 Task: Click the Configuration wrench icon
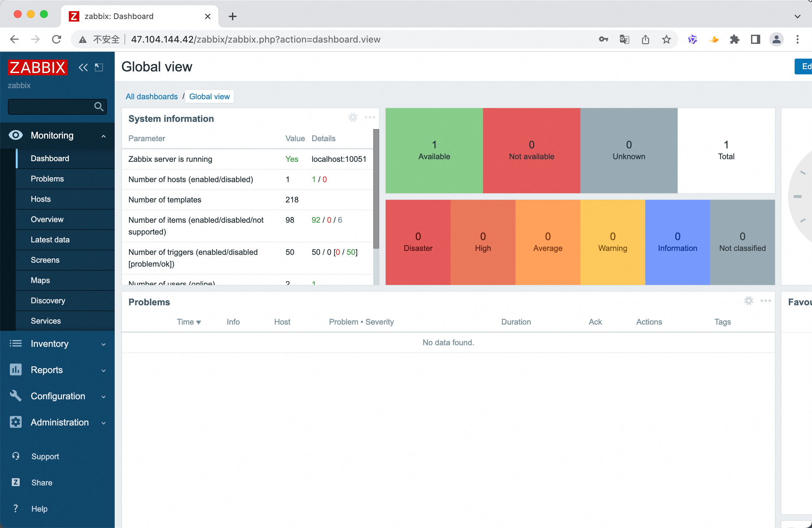15,396
